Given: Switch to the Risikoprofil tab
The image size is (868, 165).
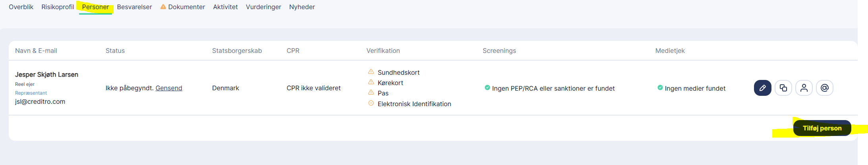Looking at the screenshot, I should tap(58, 7).
